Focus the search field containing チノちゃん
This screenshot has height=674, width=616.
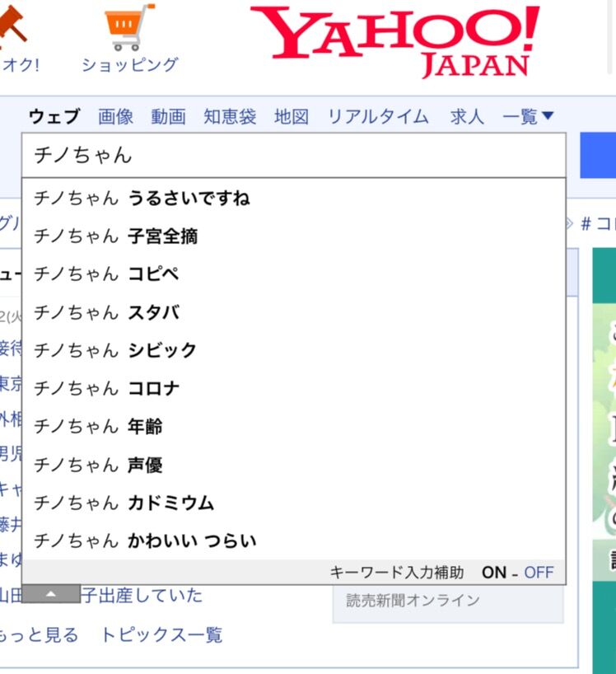click(x=294, y=155)
